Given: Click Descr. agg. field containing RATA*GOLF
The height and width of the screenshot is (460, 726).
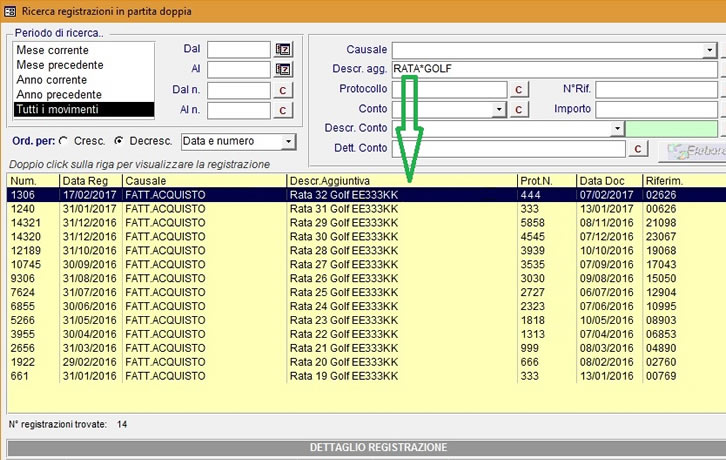Looking at the screenshot, I should pos(554,69).
